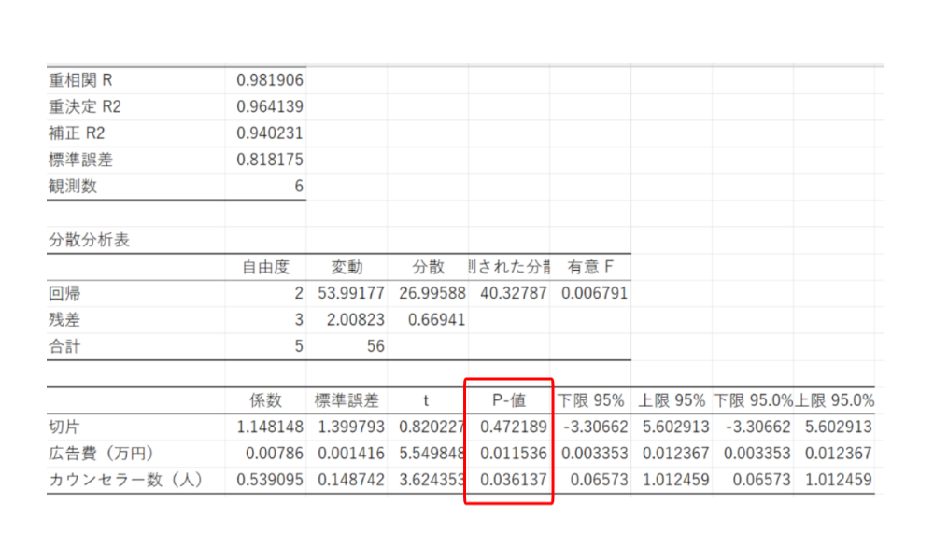The height and width of the screenshot is (560, 934).
Task: Select the 変動 column header
Action: [x=347, y=267]
